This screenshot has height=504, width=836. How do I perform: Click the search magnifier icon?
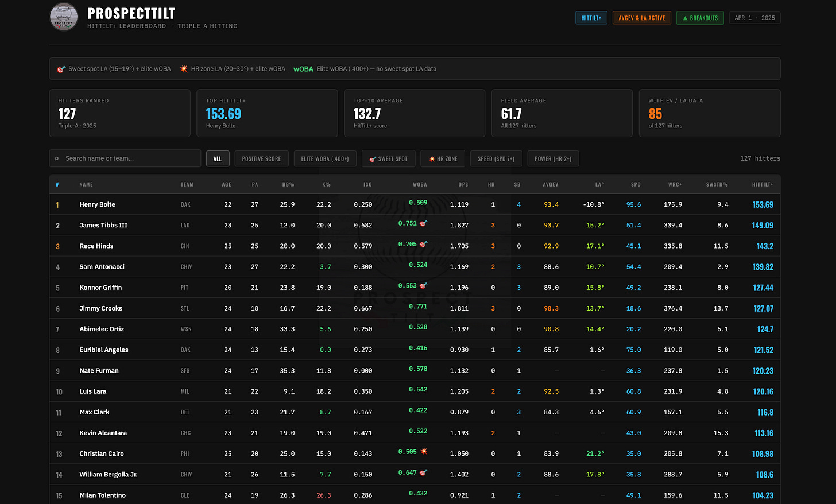[57, 158]
